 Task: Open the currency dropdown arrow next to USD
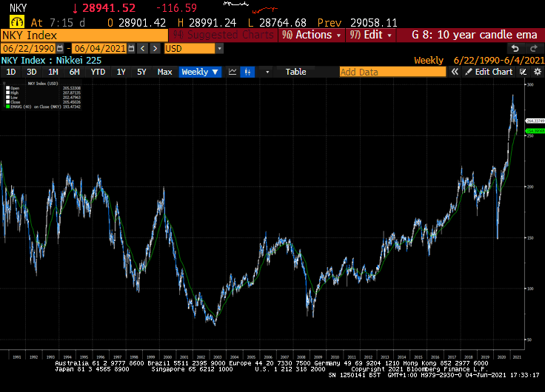219,49
